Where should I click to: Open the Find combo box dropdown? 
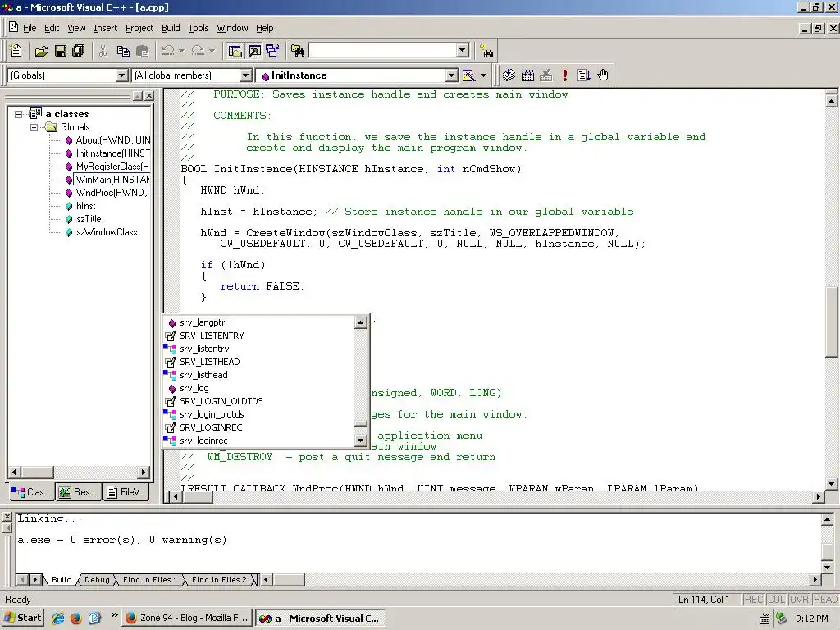coord(463,50)
